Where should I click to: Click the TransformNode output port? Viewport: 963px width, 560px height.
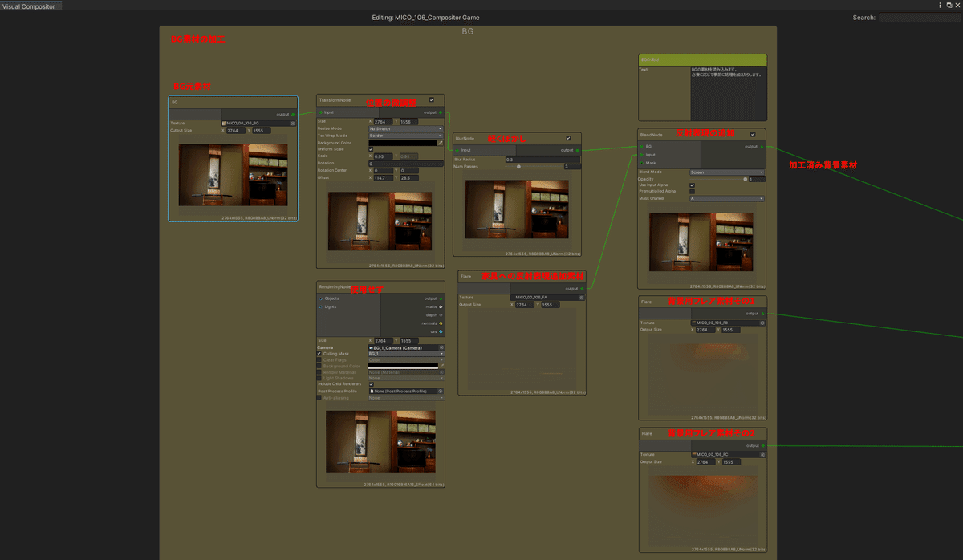click(x=441, y=112)
